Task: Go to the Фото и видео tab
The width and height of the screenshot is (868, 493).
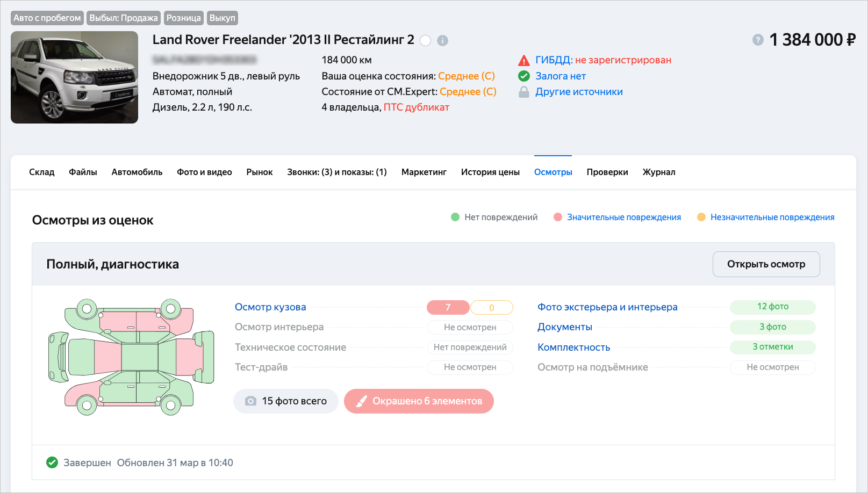Action: pyautogui.click(x=204, y=172)
